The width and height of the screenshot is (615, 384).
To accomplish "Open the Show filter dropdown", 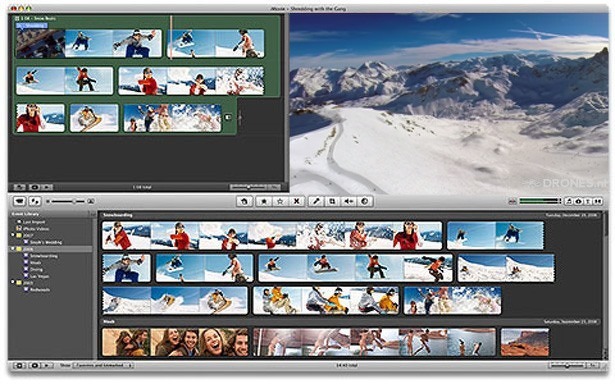I will coord(102,366).
